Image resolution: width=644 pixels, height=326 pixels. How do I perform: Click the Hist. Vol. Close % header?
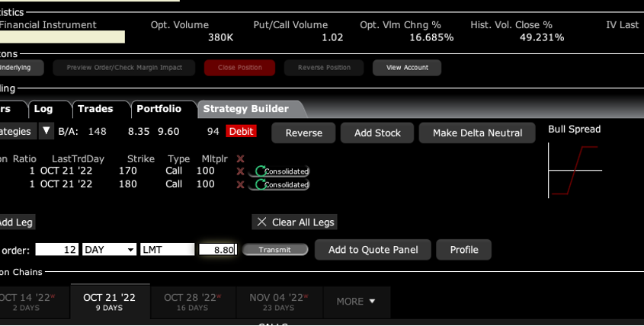[511, 24]
